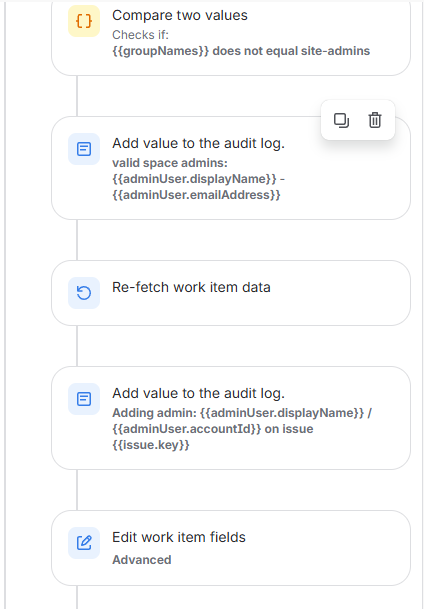The height and width of the screenshot is (609, 424).
Task: Click connector line above Edit work item fields
Action: [x=77, y=490]
